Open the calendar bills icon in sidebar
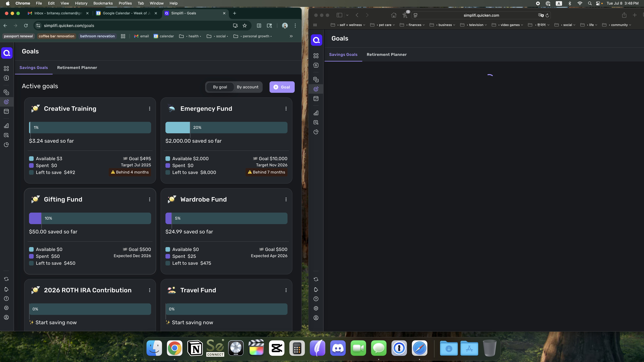Image resolution: width=644 pixels, height=362 pixels. [6, 111]
